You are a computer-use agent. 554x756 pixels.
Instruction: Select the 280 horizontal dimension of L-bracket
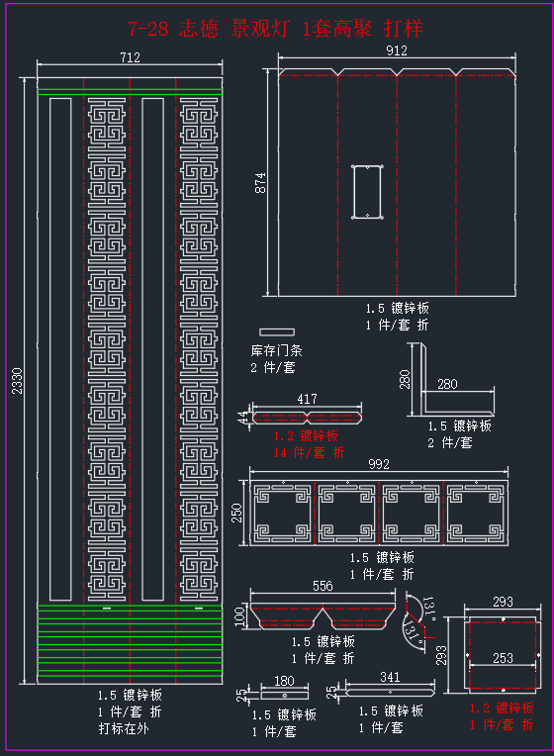[447, 384]
